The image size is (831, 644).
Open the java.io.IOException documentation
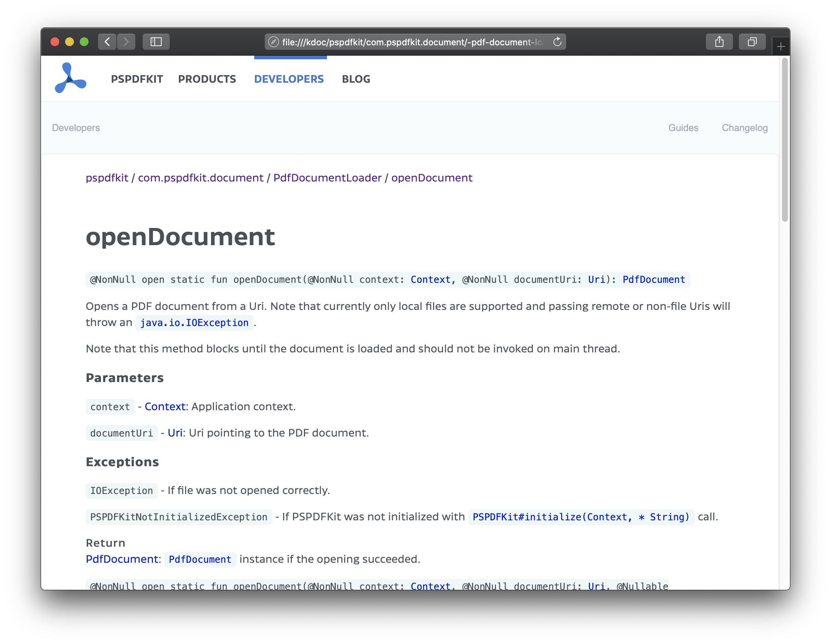pos(194,322)
